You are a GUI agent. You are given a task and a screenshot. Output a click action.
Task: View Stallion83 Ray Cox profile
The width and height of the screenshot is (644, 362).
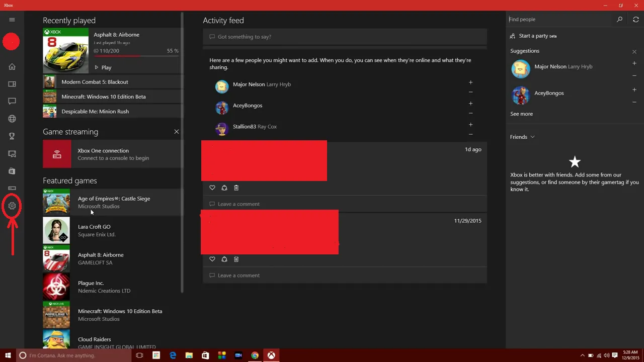tap(255, 127)
